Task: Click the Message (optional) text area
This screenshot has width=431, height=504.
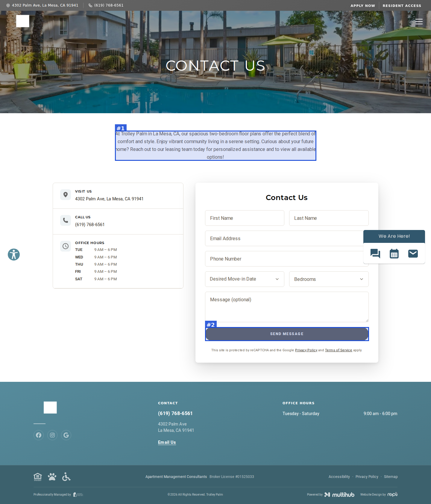Action: point(287,307)
